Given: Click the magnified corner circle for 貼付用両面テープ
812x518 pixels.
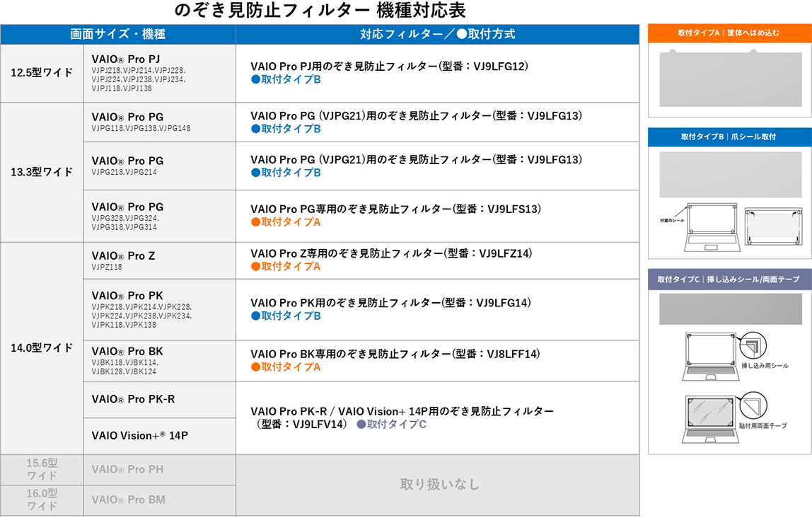Looking at the screenshot, I should click(x=753, y=405).
